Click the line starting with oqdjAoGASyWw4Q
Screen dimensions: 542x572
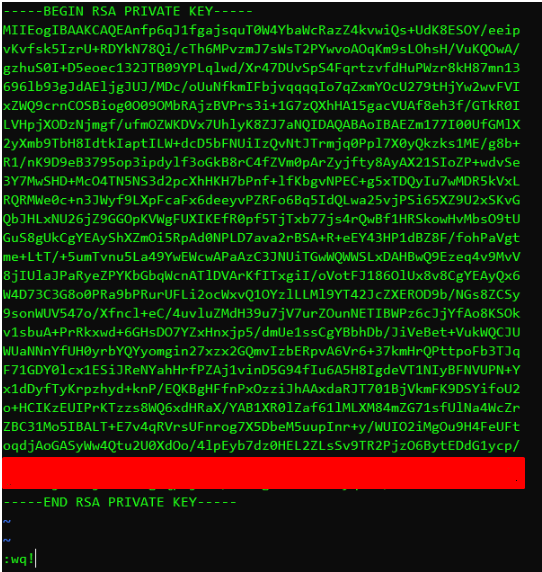[x=262, y=446]
